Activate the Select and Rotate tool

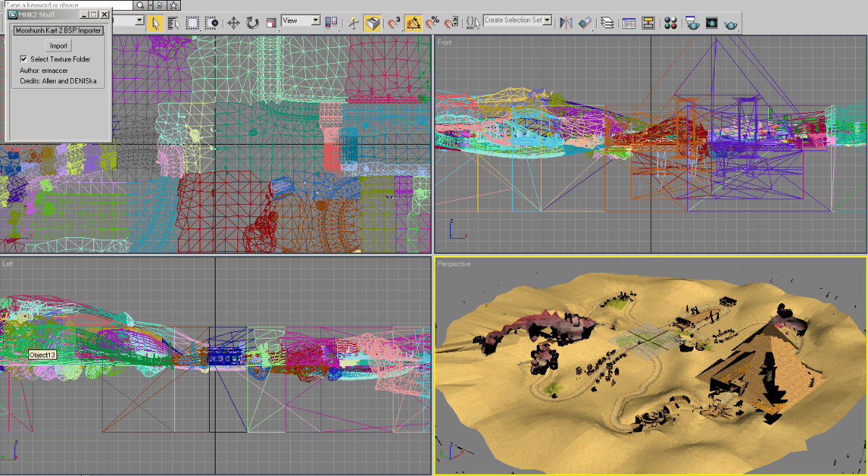coord(252,23)
